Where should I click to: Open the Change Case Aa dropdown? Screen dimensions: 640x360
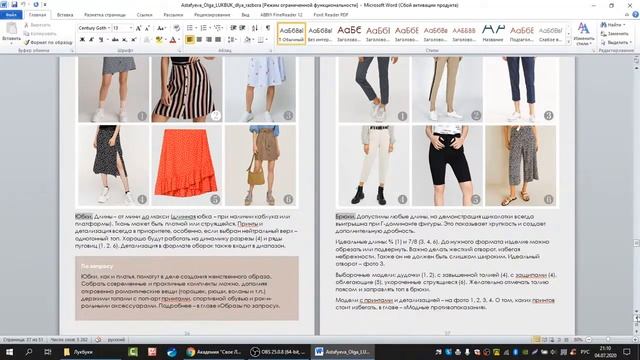tap(161, 28)
